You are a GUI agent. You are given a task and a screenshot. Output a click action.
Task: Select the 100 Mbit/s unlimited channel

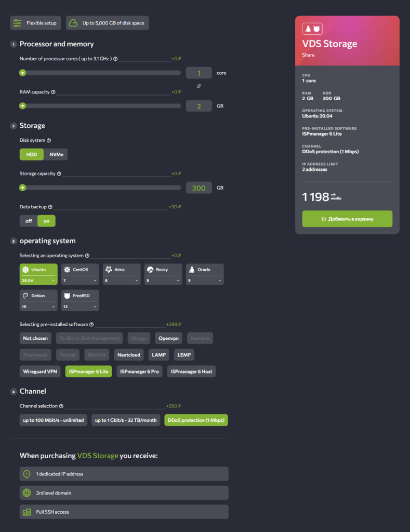pyautogui.click(x=54, y=420)
